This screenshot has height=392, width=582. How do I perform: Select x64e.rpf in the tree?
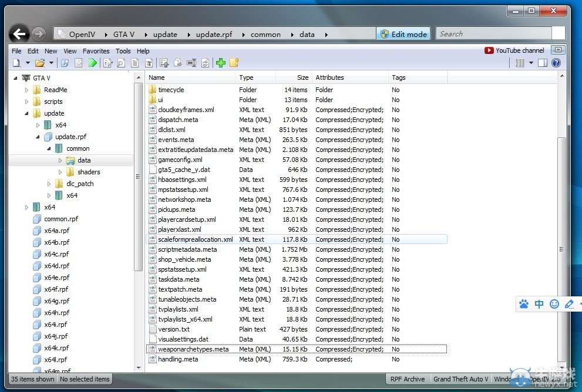click(x=56, y=278)
